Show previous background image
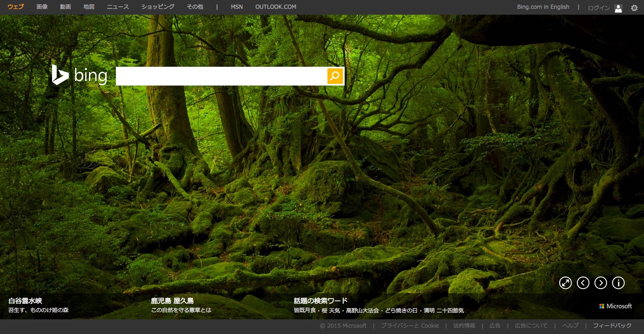 583,283
